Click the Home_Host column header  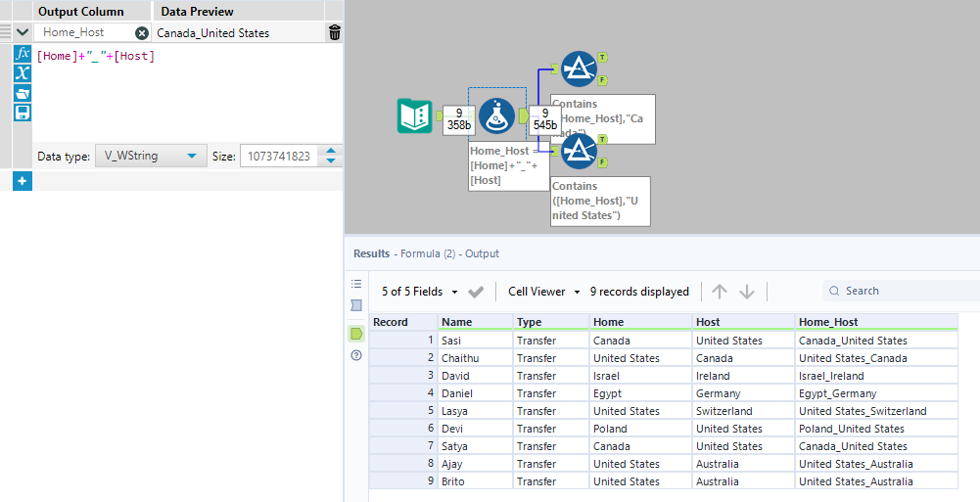pyautogui.click(x=828, y=322)
